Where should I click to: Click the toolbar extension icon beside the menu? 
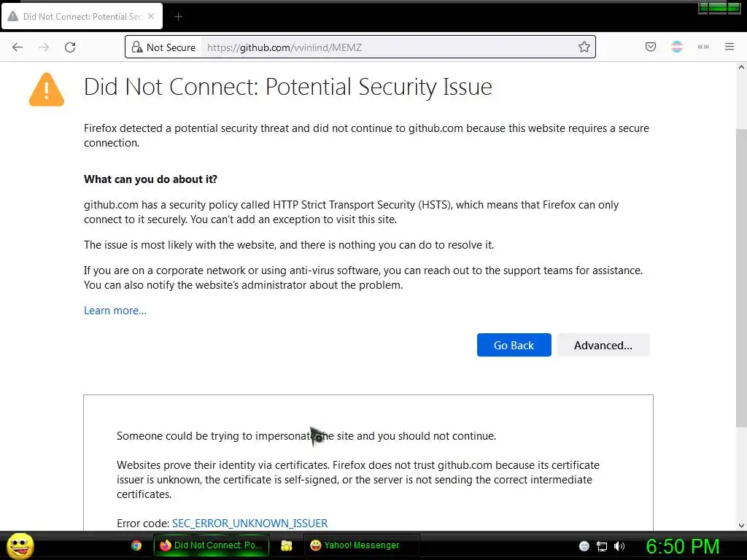point(703,47)
